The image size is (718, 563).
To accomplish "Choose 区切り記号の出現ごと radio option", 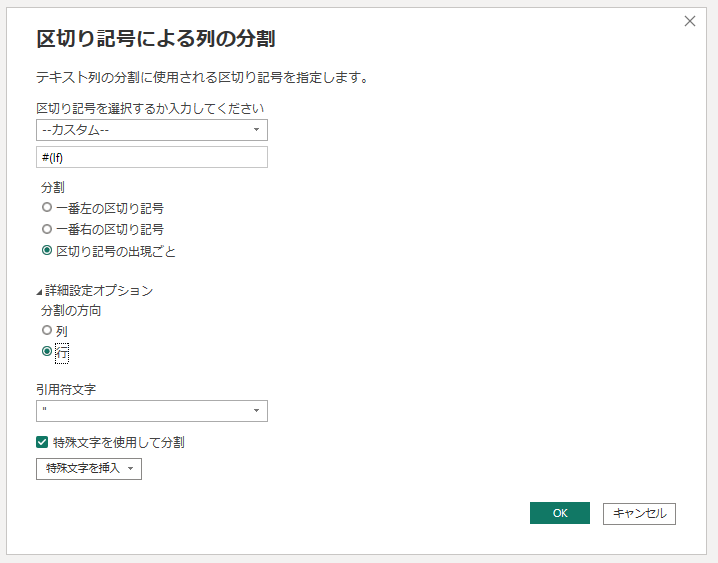I will [x=47, y=251].
